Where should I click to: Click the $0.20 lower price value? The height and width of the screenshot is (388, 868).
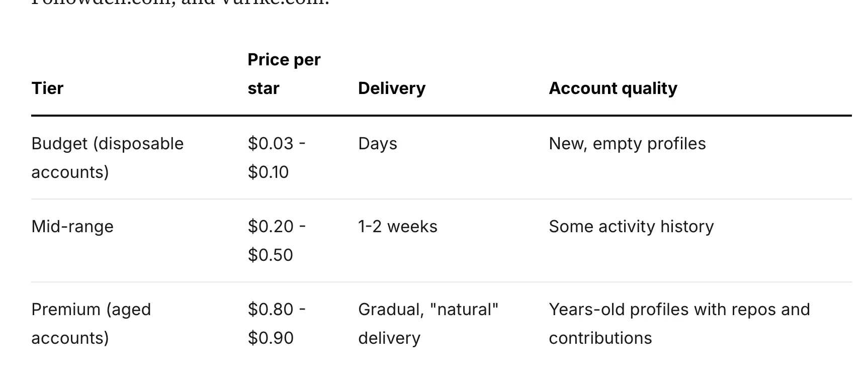[271, 227]
